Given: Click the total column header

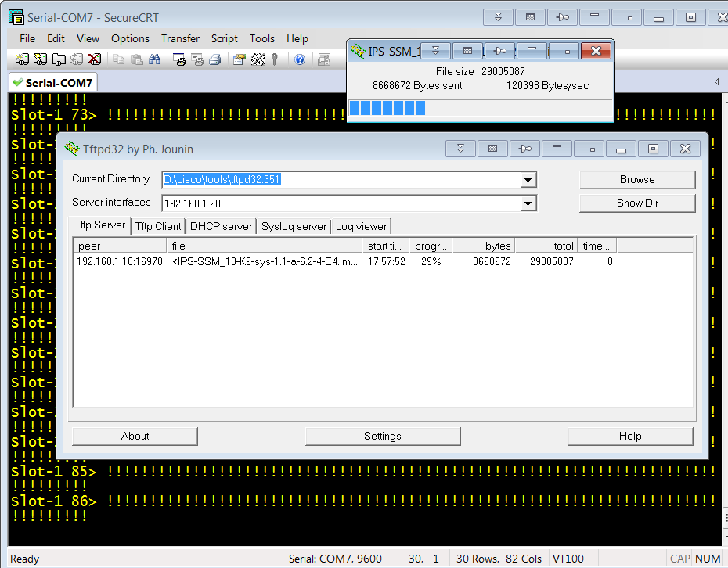Looking at the screenshot, I should click(546, 246).
